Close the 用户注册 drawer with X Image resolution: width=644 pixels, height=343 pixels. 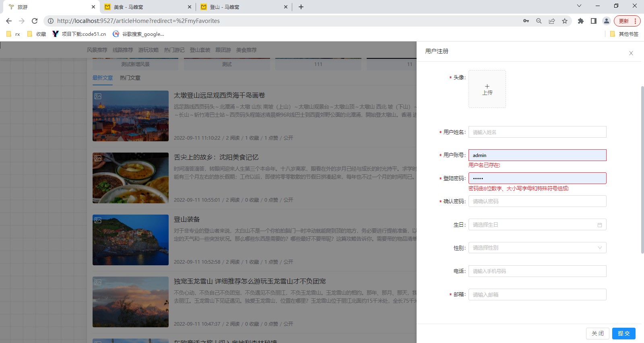click(631, 53)
